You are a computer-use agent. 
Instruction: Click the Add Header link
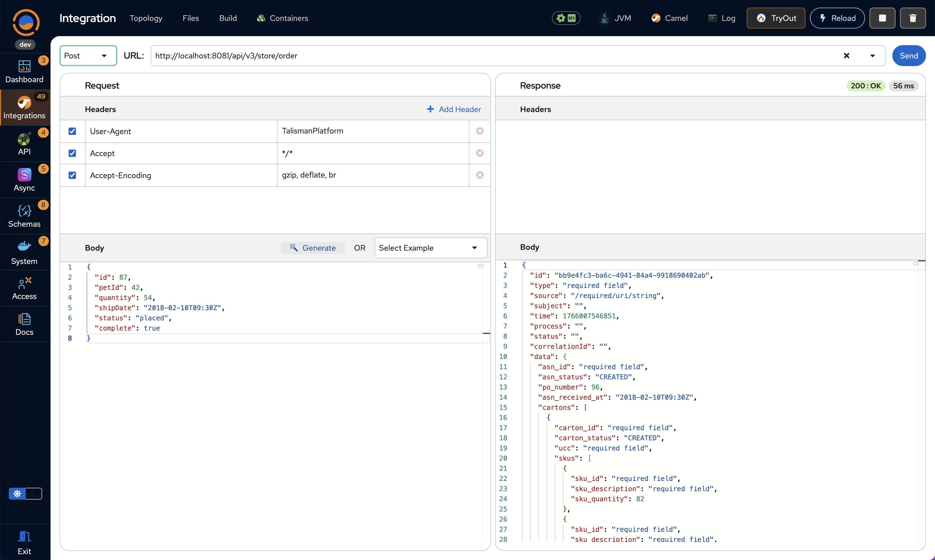(x=454, y=109)
